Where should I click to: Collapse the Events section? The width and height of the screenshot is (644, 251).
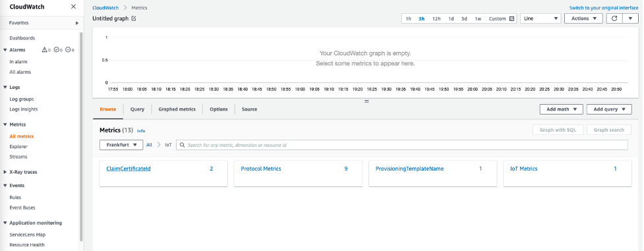(x=5, y=185)
